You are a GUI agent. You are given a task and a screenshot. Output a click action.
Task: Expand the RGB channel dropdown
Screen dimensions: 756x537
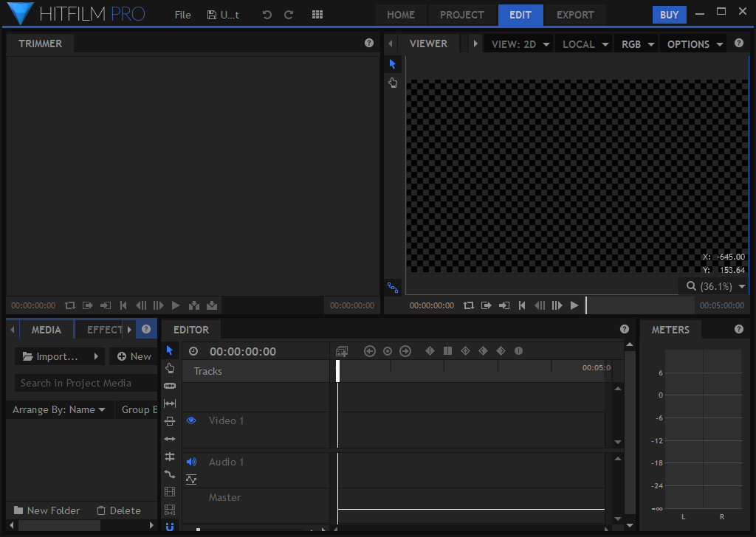(x=639, y=44)
